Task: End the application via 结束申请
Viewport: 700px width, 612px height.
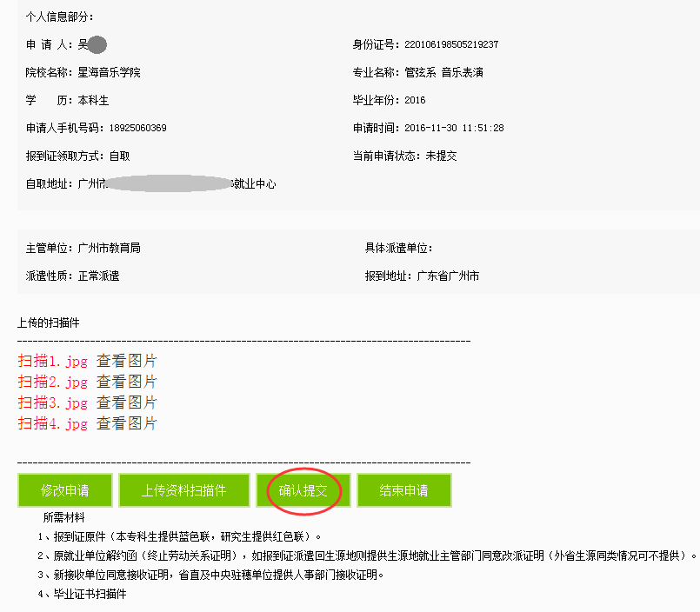Action: [403, 490]
